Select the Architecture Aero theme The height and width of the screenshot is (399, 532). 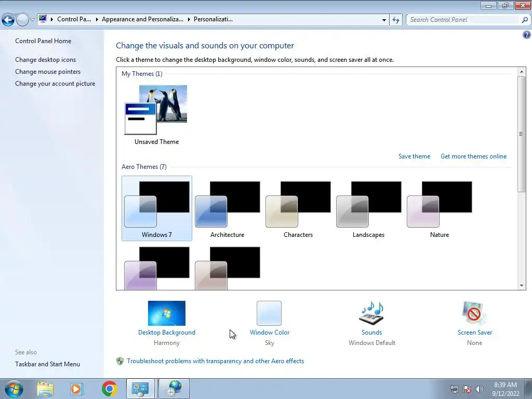tap(228, 208)
